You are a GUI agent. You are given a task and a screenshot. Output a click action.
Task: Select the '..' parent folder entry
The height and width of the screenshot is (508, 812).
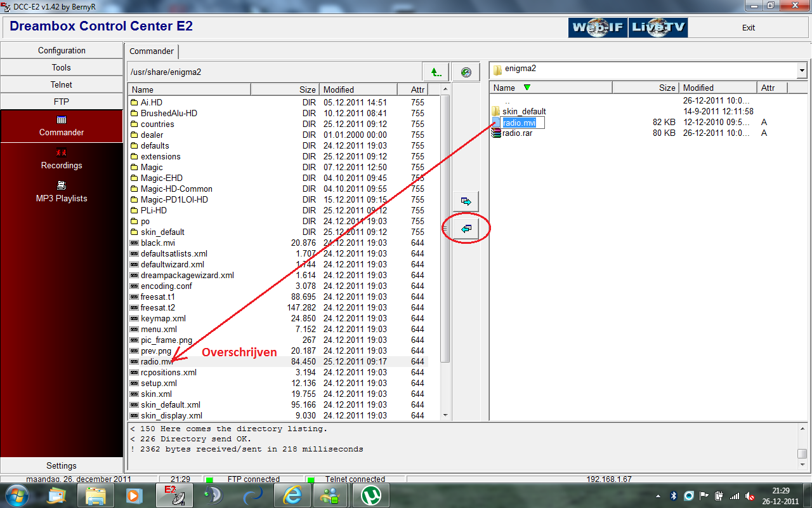pos(507,100)
